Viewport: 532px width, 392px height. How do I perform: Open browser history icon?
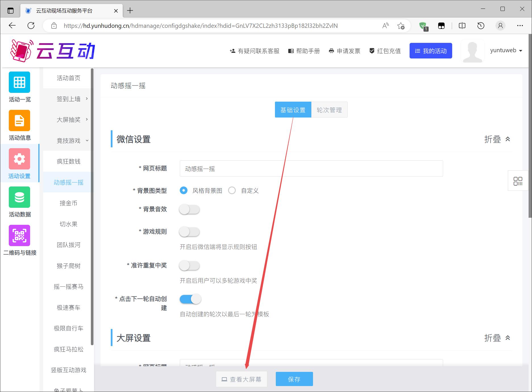(x=481, y=26)
